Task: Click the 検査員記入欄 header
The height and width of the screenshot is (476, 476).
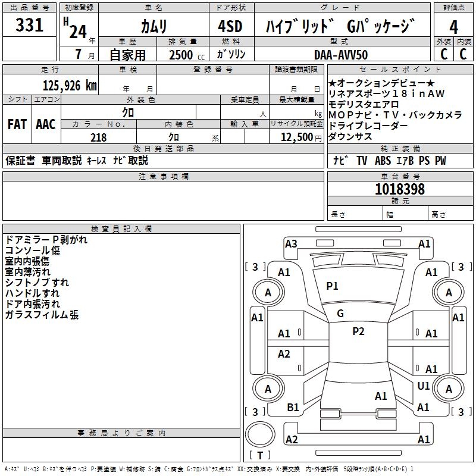Action: (121, 229)
